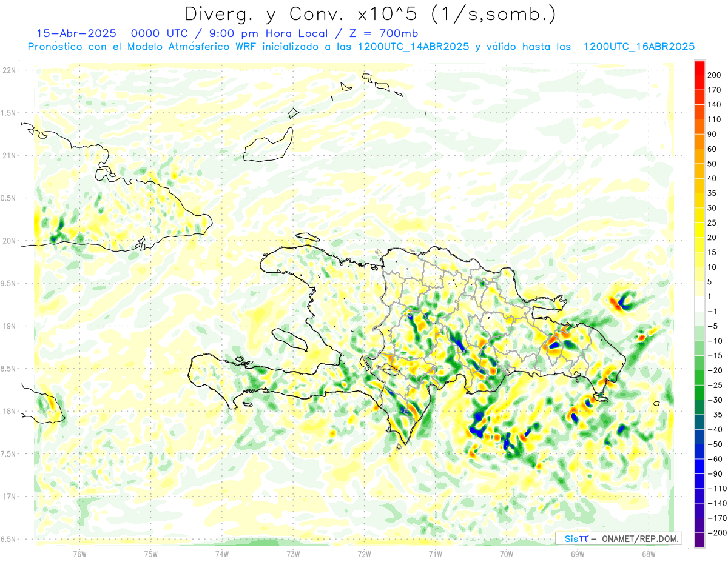Click the white swatch between 1 and -1
Viewport: 728px width, 562px height.
coord(699,304)
